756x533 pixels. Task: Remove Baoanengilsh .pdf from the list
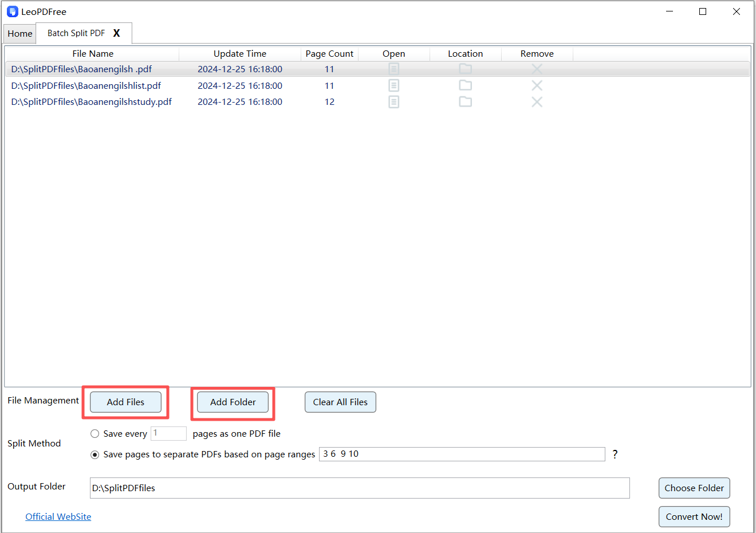[x=537, y=69]
